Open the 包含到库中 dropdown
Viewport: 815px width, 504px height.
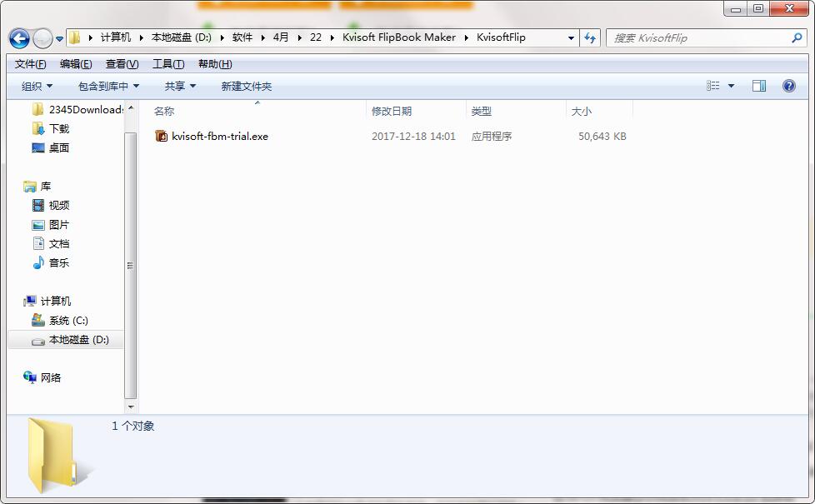pos(108,87)
